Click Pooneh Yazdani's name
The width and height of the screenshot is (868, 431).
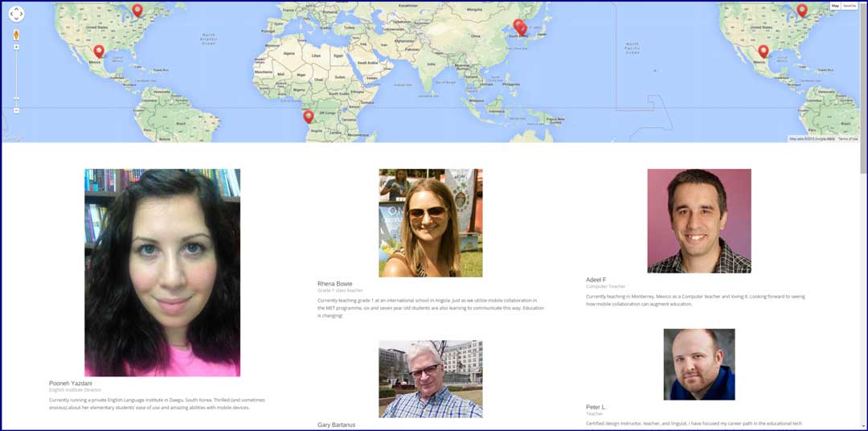coord(71,383)
